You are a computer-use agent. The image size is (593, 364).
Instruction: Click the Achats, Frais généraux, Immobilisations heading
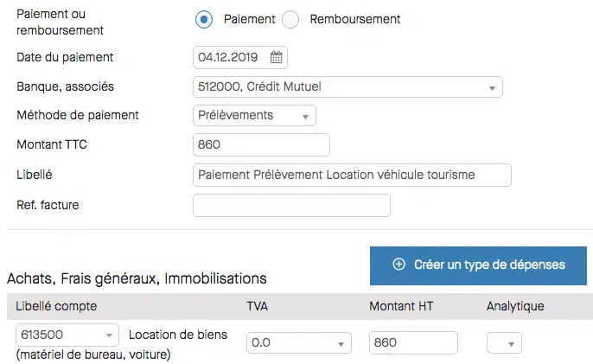(137, 278)
